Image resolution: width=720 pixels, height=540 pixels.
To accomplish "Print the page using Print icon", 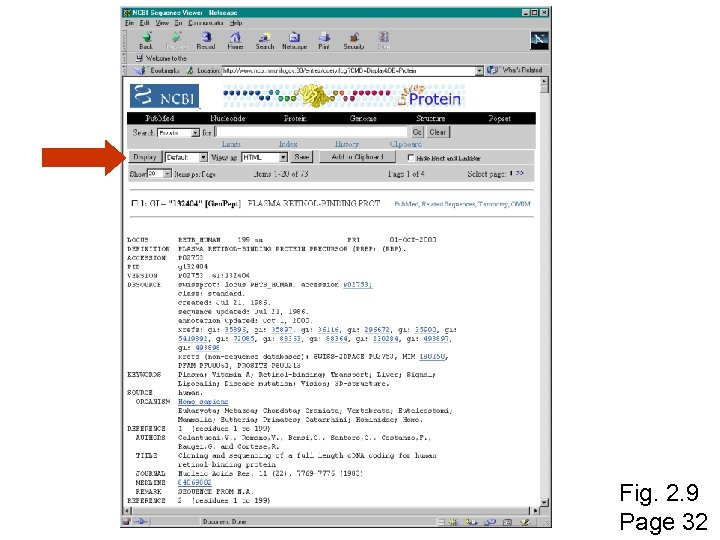I will 324,40.
